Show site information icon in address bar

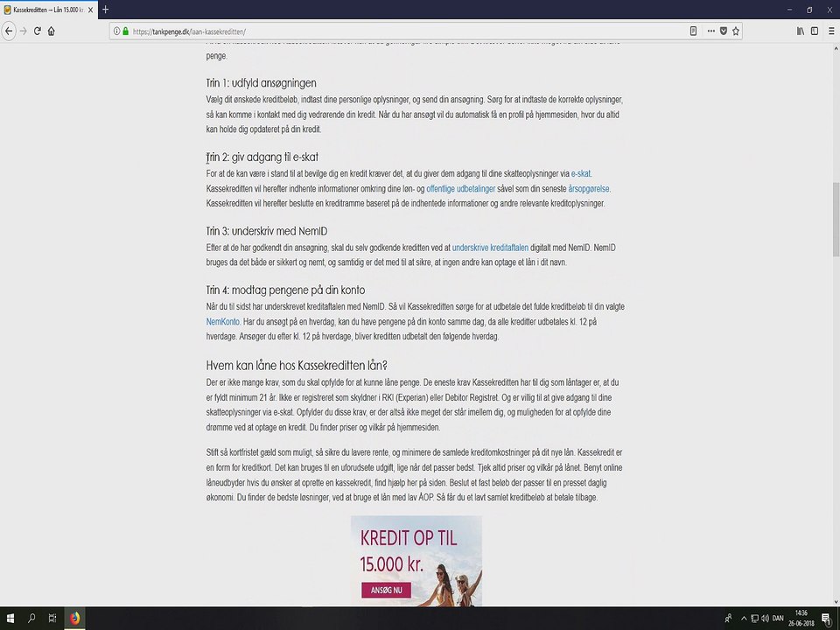pyautogui.click(x=116, y=31)
